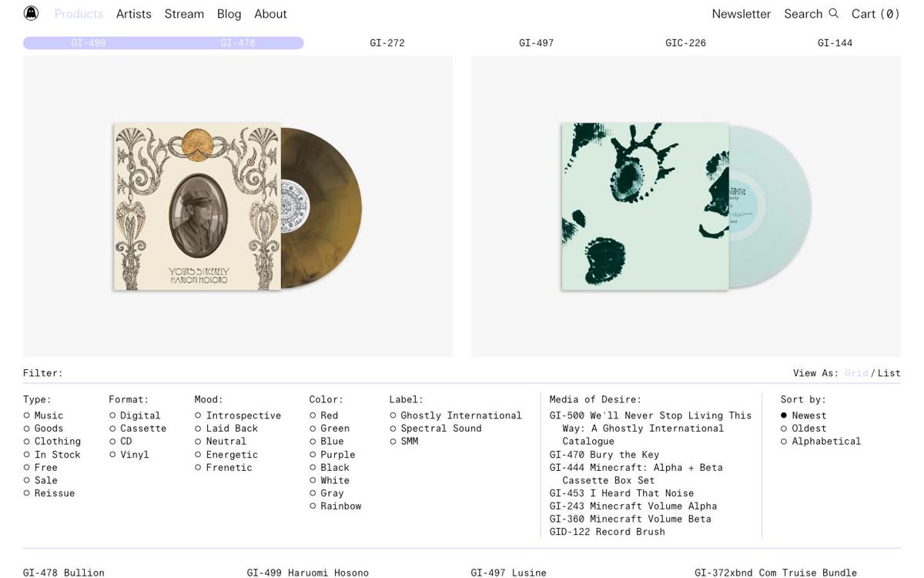Filter type by Sale

tap(40, 480)
